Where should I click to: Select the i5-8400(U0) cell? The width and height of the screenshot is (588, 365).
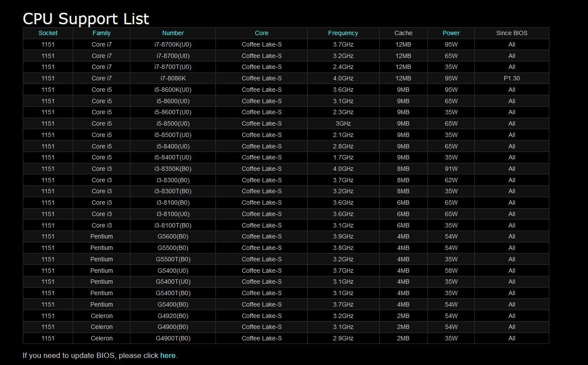click(173, 146)
